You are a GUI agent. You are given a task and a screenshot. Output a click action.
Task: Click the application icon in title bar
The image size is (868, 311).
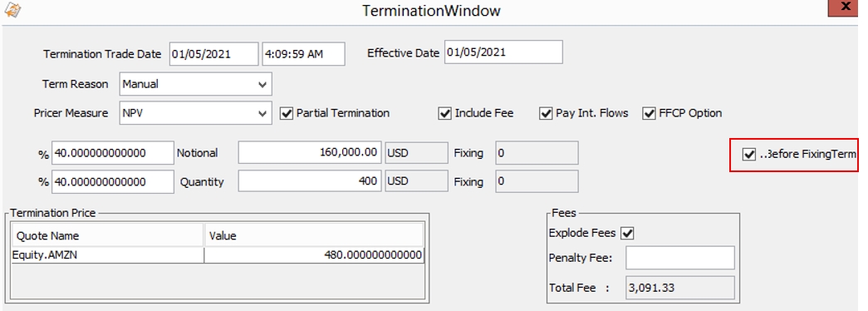pyautogui.click(x=12, y=9)
